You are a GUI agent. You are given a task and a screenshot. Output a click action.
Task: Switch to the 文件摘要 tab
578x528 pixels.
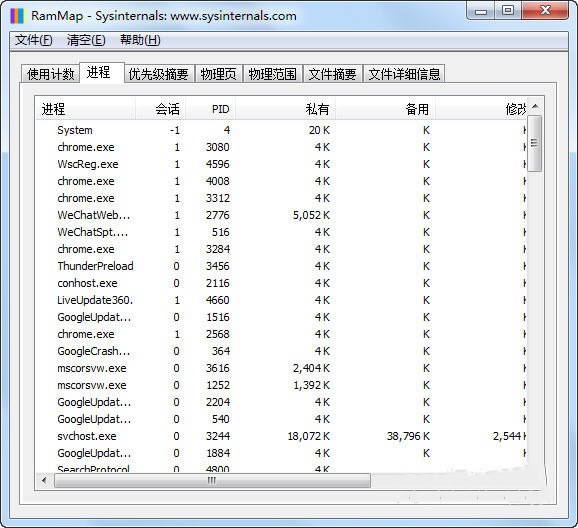[332, 74]
